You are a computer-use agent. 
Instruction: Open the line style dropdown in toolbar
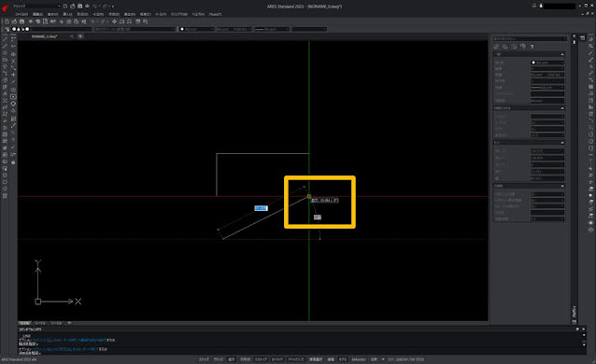click(234, 29)
